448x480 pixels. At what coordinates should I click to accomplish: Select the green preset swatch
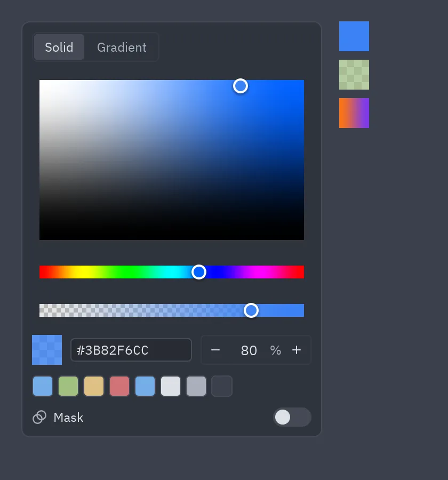(x=68, y=386)
